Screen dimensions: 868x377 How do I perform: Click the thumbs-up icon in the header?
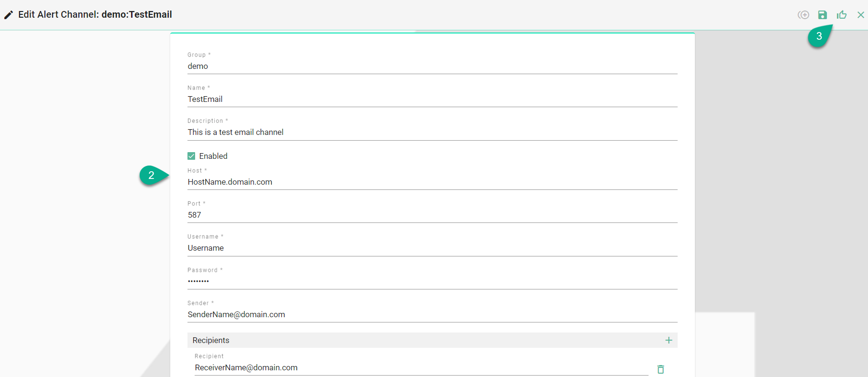(x=842, y=15)
